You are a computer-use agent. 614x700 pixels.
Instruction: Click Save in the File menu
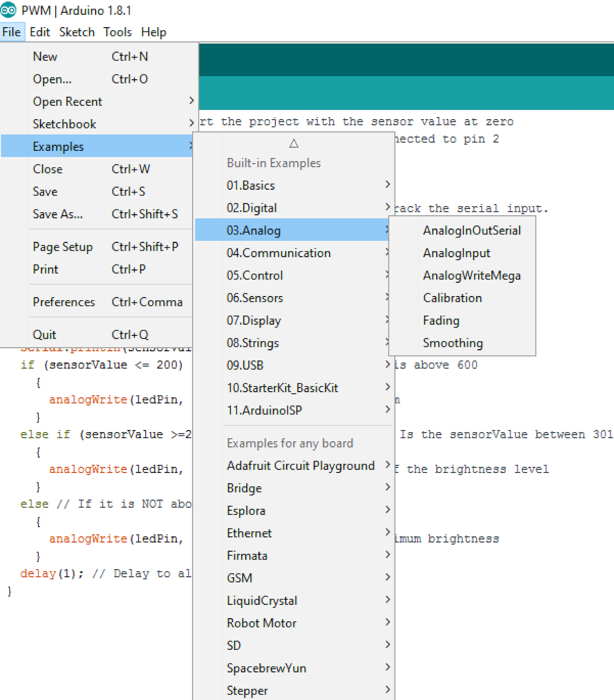pyautogui.click(x=97, y=192)
